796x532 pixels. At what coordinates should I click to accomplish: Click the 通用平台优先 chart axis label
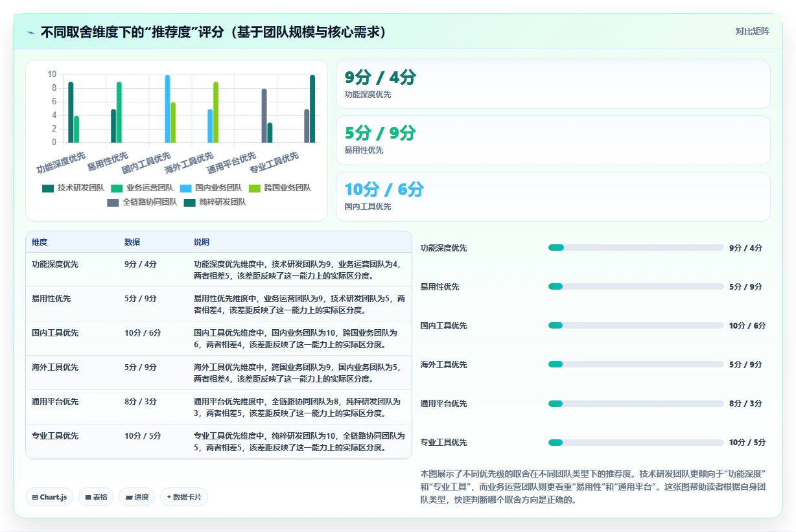click(x=233, y=162)
